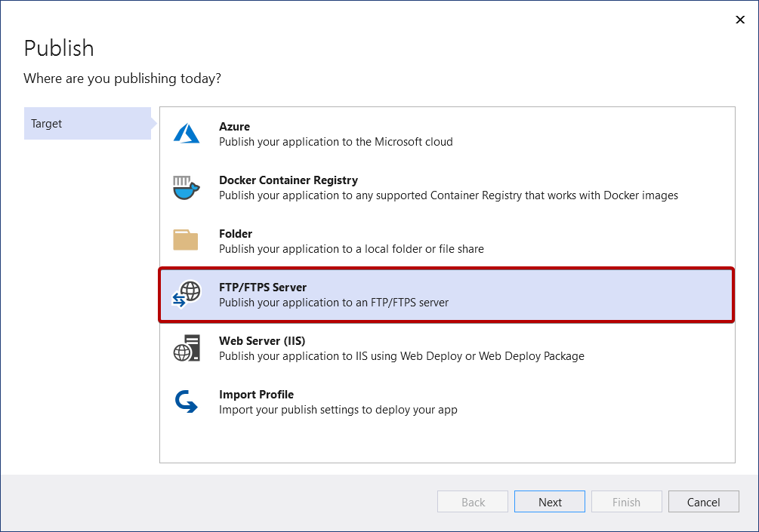The width and height of the screenshot is (759, 532).
Task: Close the Publish dialog with the X
Action: click(740, 20)
